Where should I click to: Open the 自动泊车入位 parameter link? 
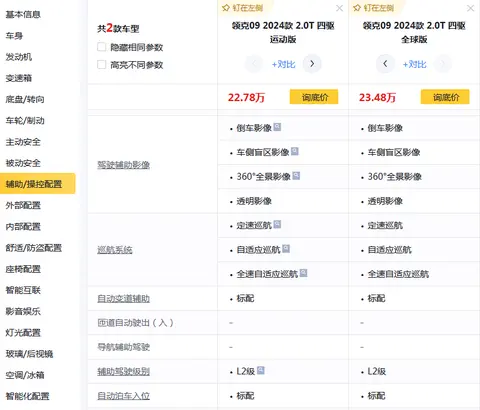point(123,396)
